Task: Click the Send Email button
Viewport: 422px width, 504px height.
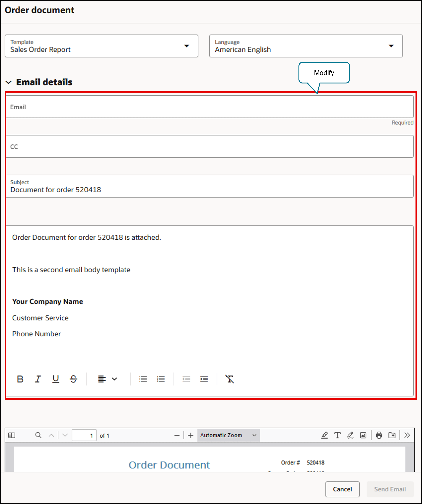Action: [x=390, y=489]
